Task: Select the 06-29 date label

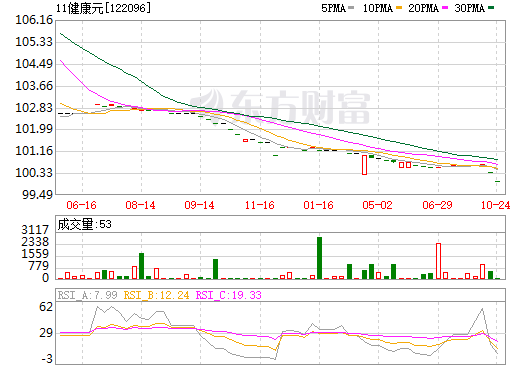Action: point(438,205)
